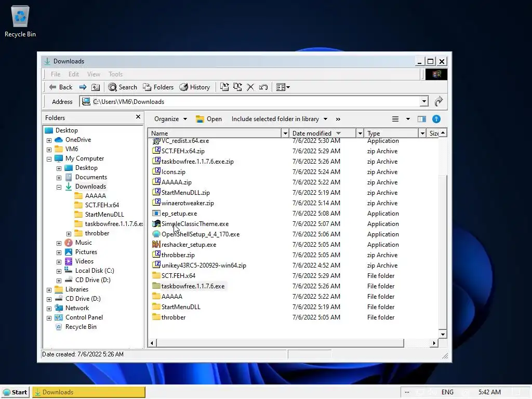Select ep_setup.exe file icon

(156, 213)
